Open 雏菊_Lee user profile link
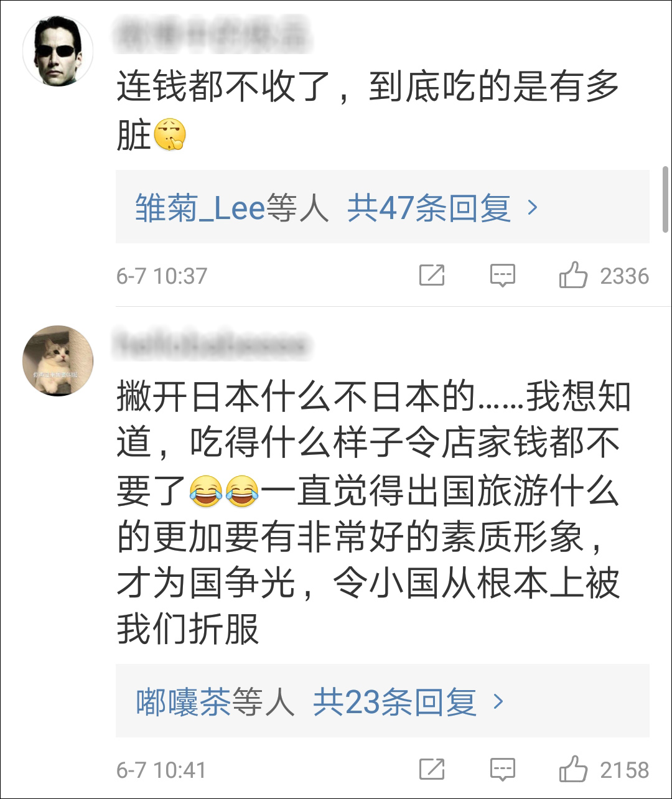672x799 pixels. [200, 208]
